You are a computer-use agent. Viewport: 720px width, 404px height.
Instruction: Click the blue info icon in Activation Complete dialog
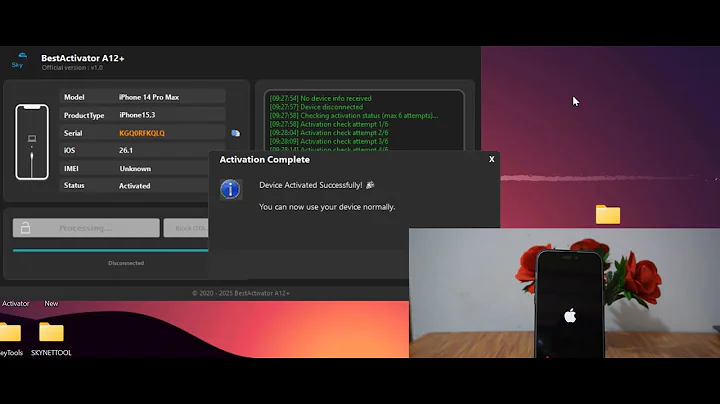point(231,189)
